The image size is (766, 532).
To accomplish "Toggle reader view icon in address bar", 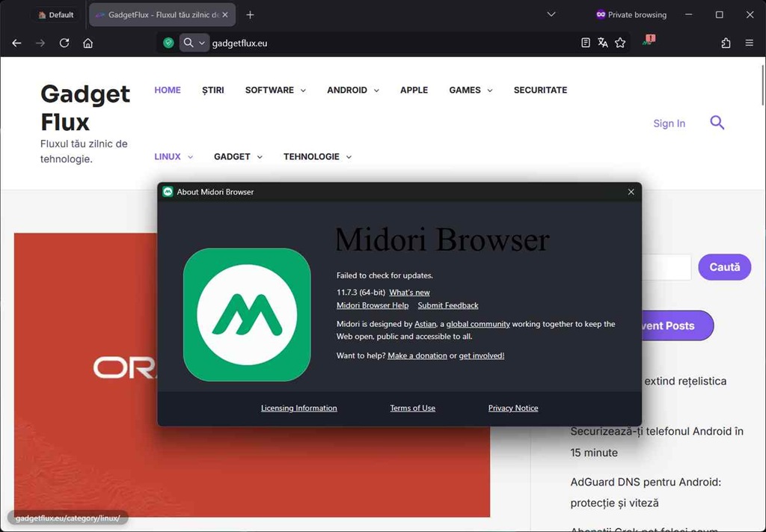I will point(585,43).
